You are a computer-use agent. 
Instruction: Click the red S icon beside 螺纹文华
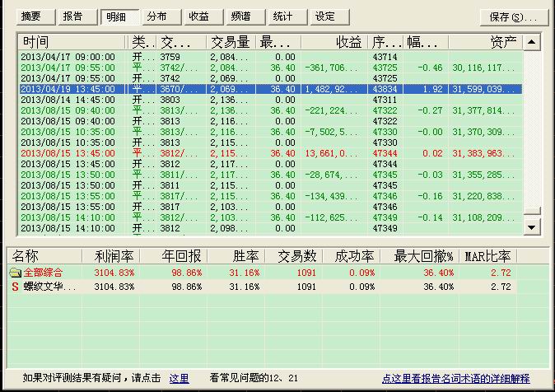(x=15, y=287)
